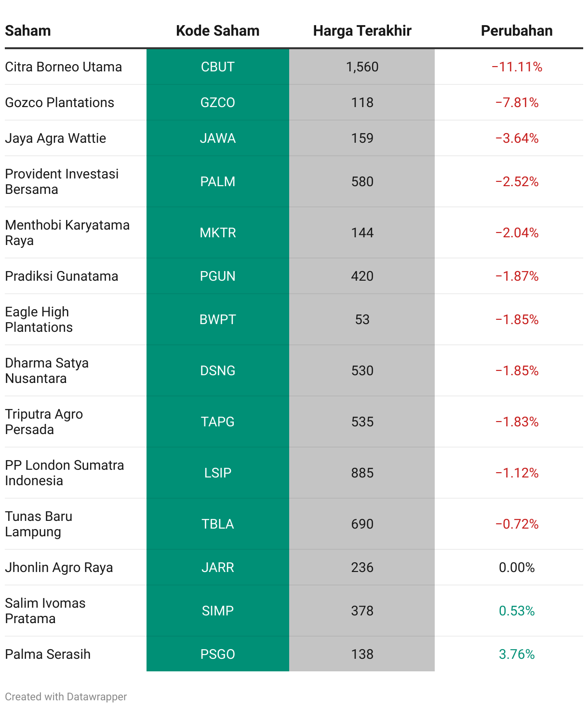
Task: Select the PSGO stock code cell
Action: coord(217,654)
